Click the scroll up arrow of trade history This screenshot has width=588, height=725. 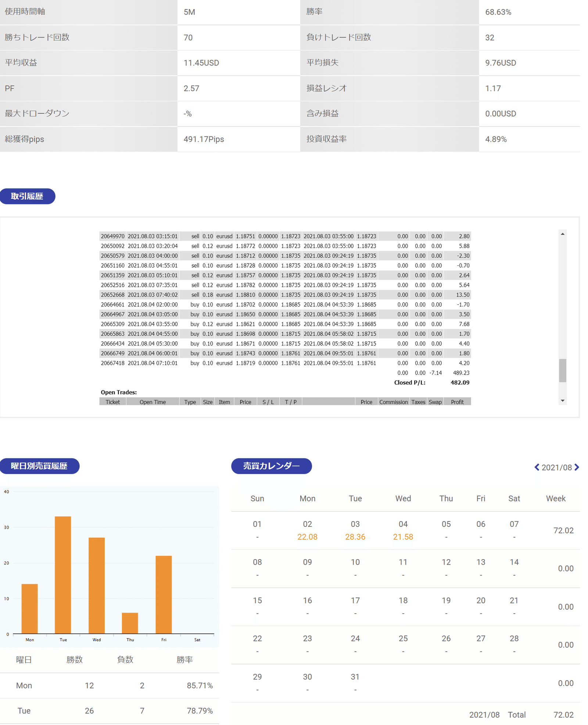(562, 234)
